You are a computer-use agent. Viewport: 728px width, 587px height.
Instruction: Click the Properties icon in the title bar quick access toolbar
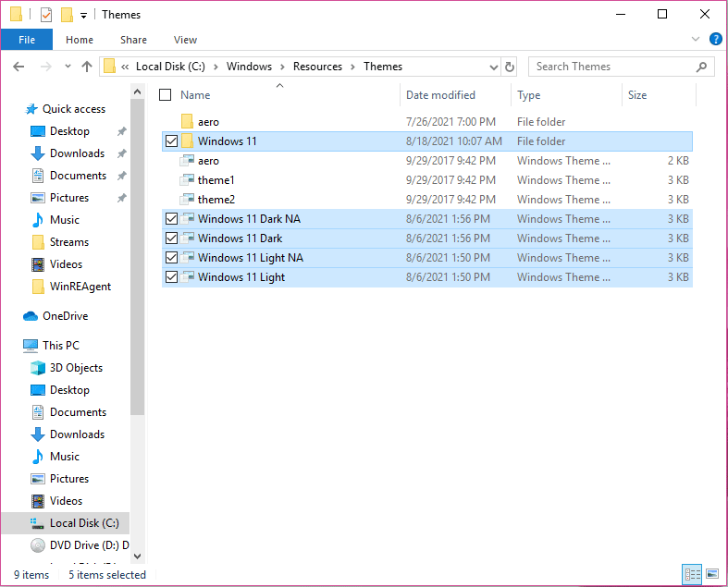click(x=46, y=15)
